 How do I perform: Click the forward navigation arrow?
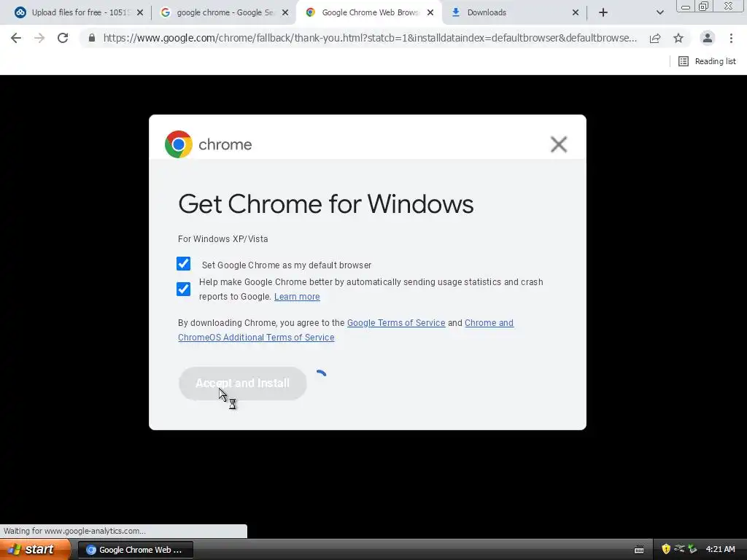[39, 38]
